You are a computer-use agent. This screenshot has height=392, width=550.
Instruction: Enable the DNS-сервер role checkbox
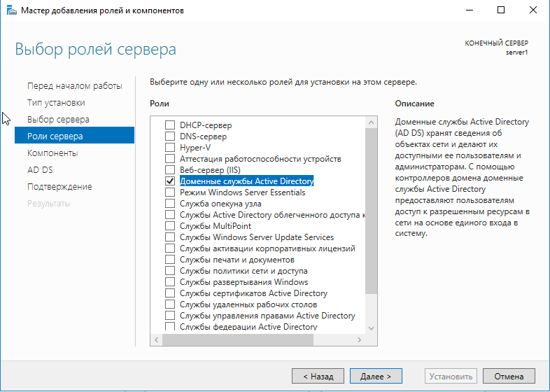pos(169,136)
